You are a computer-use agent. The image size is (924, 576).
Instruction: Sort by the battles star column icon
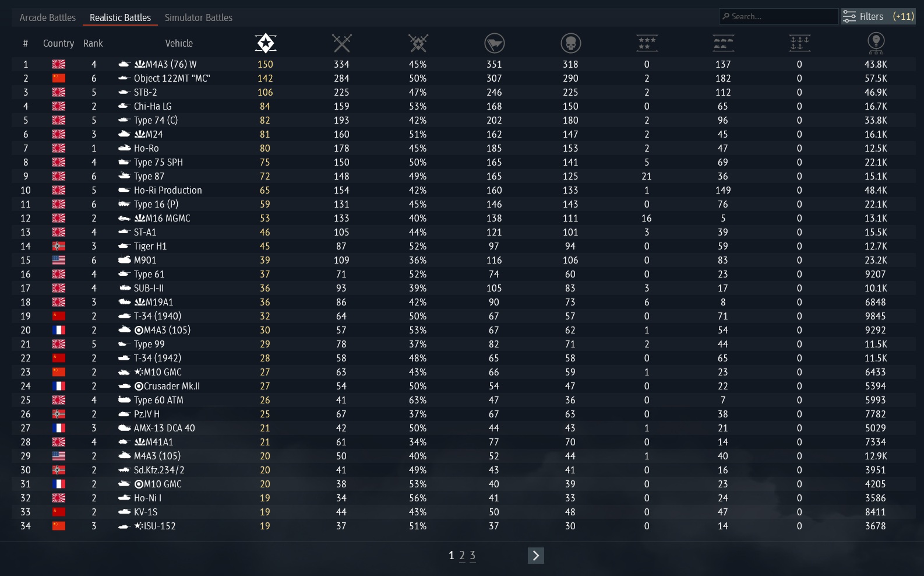tap(265, 43)
